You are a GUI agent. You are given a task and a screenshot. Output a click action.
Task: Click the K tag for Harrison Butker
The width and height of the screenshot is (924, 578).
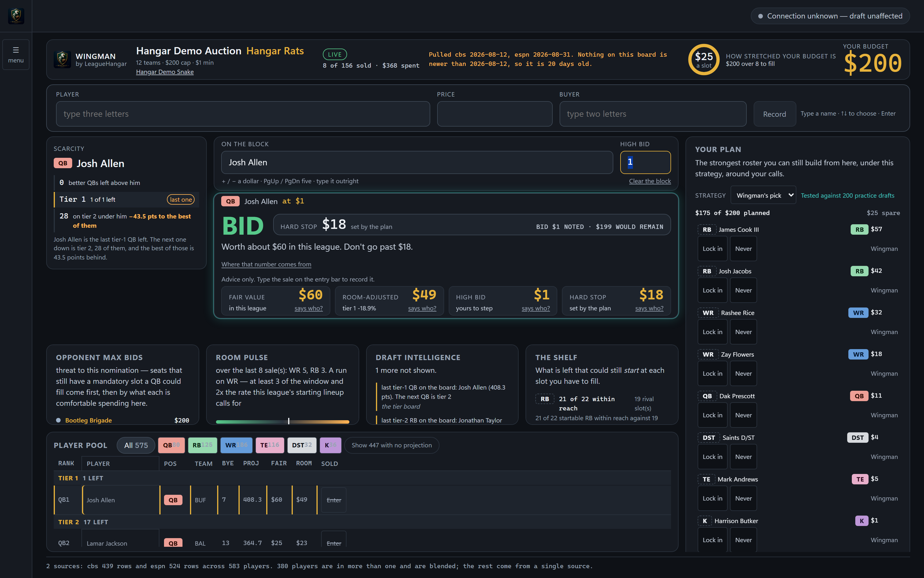pos(861,521)
